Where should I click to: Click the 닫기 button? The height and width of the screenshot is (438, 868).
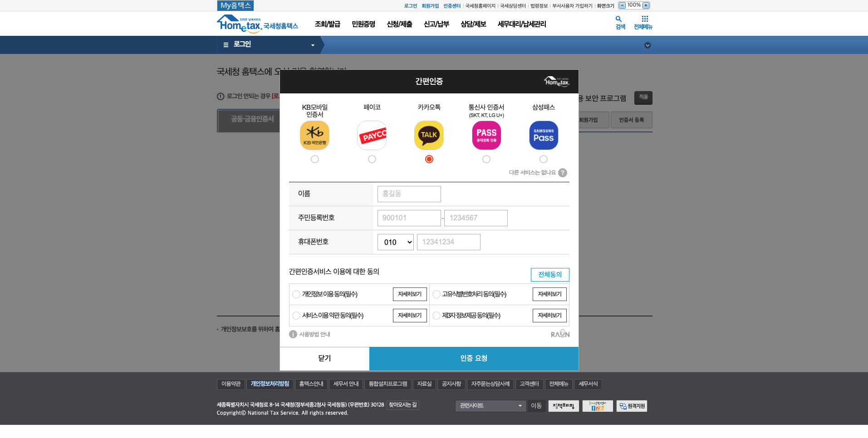pos(325,359)
